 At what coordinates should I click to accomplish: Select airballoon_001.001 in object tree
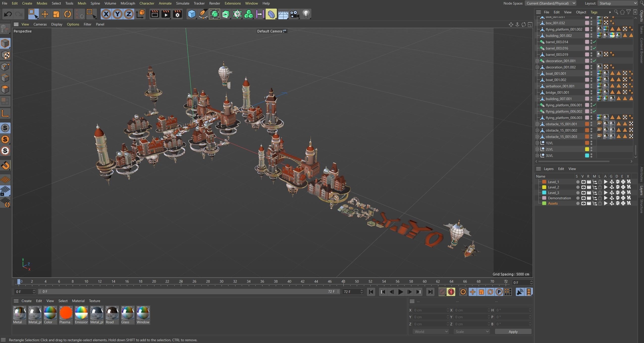point(560,86)
